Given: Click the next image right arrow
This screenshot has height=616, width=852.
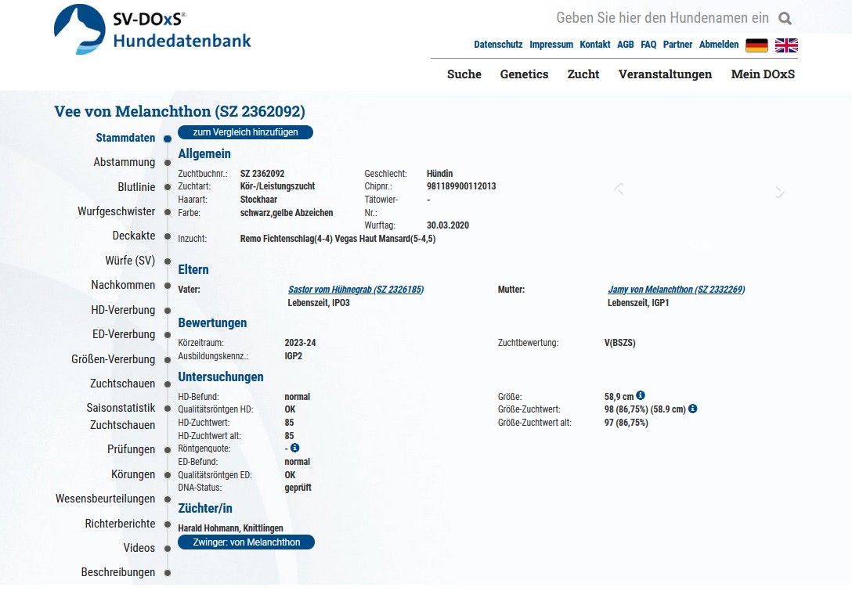Looking at the screenshot, I should pos(779,192).
